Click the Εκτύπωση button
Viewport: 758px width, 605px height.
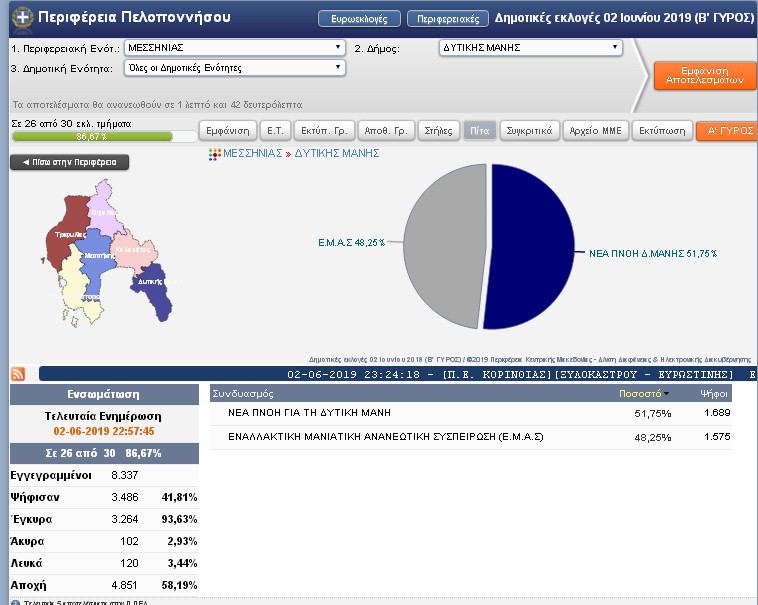[x=662, y=131]
